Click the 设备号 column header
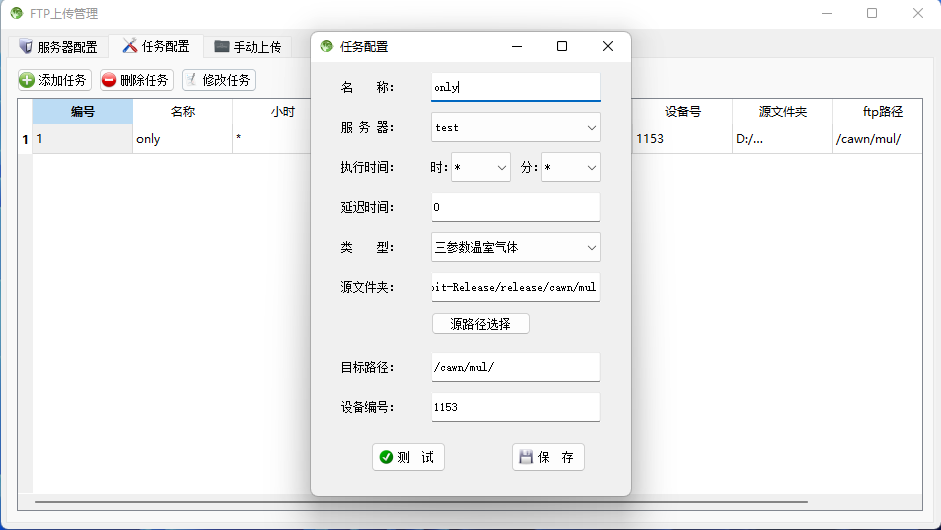Screen dimensions: 941x530 [x=682, y=112]
